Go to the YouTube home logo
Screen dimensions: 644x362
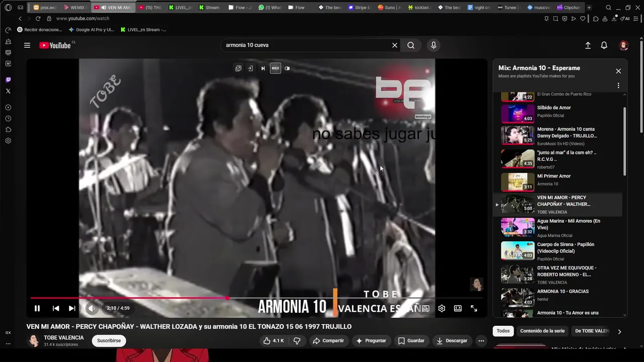(x=55, y=45)
